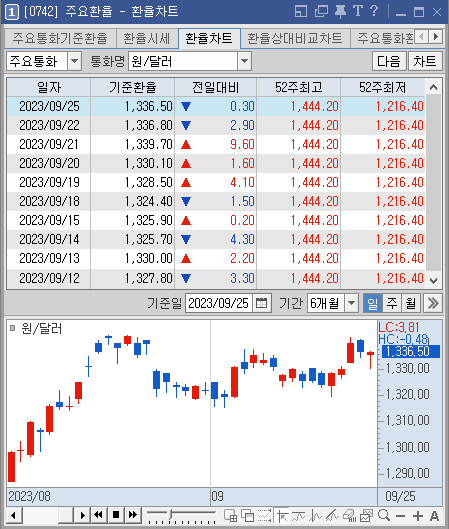449x529 pixels.
Task: Click the chart spacing slider handle
Action: click(171, 514)
